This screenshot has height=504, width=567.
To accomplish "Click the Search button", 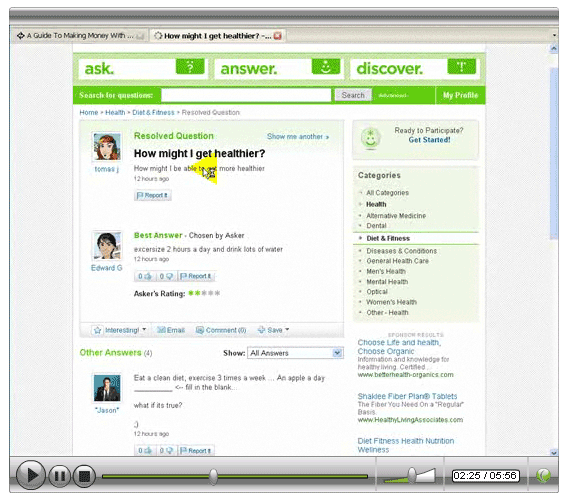I will point(353,95).
